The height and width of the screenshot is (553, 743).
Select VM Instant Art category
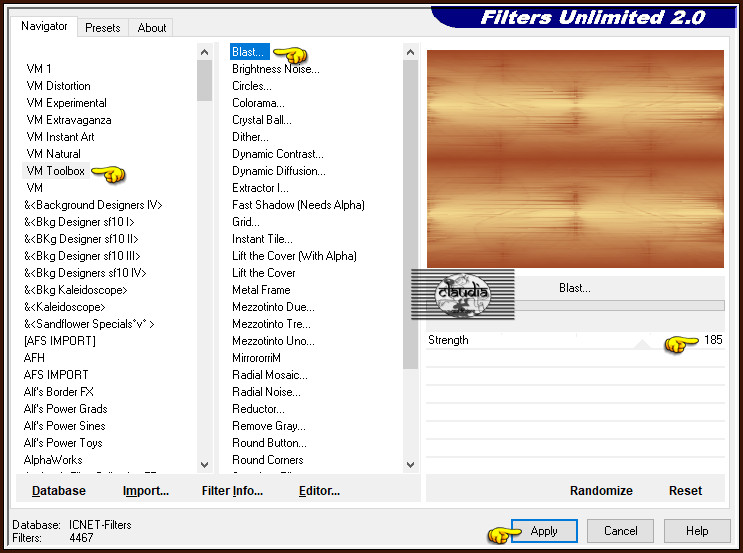coord(60,137)
